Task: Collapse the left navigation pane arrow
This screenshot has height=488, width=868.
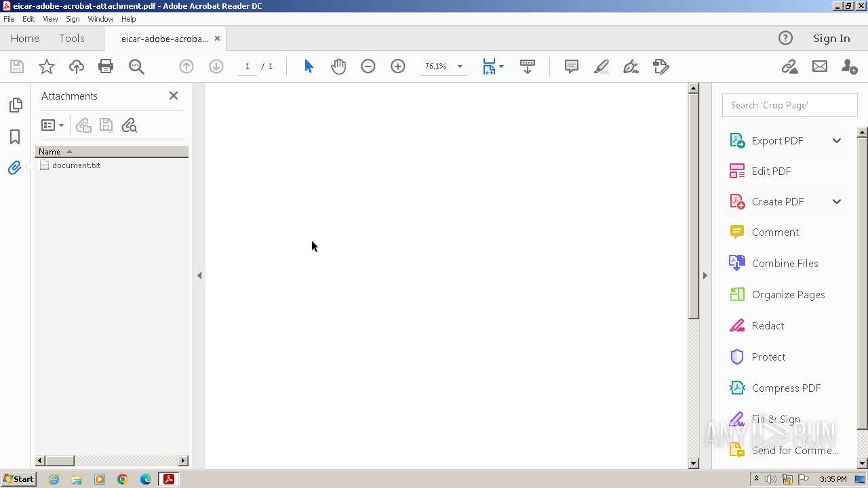Action: coord(199,275)
